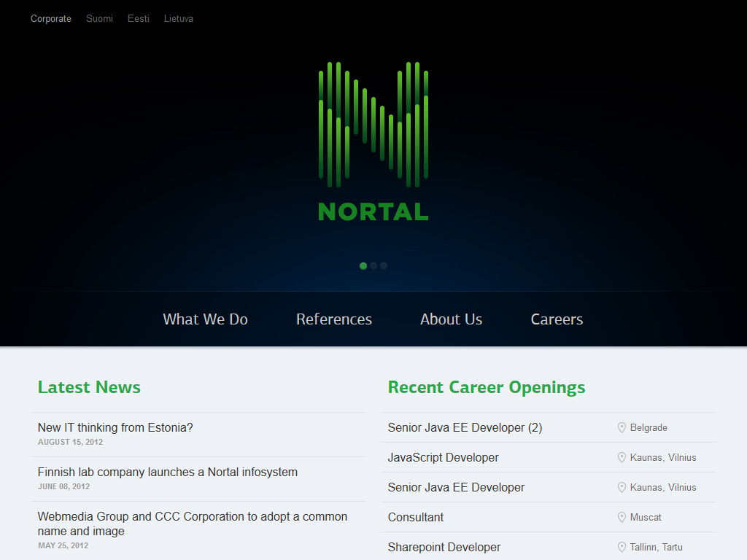The height and width of the screenshot is (560, 747).
Task: Go to the About Us section
Action: pyautogui.click(x=451, y=319)
